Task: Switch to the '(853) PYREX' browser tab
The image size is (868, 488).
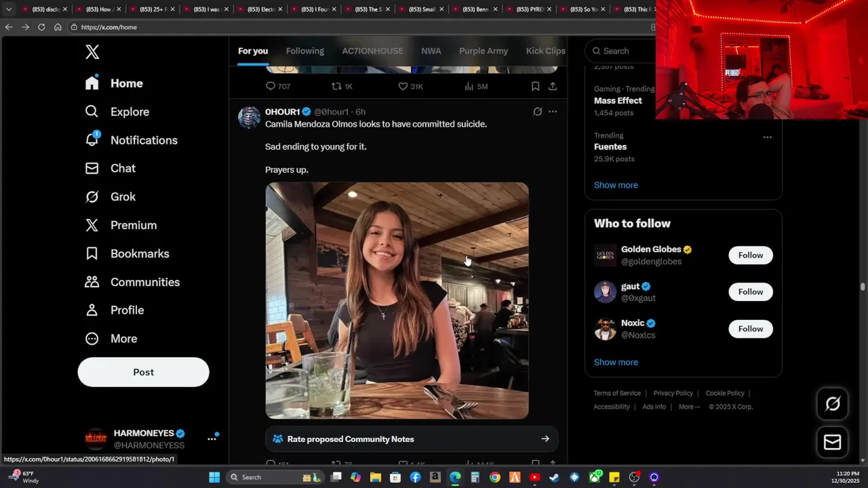Action: pos(528,9)
